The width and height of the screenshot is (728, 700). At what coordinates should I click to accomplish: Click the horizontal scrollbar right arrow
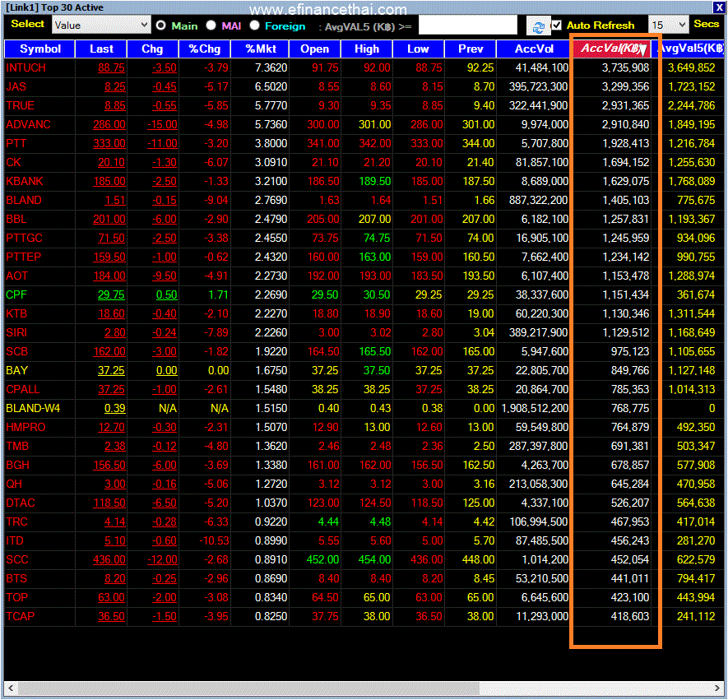717,688
